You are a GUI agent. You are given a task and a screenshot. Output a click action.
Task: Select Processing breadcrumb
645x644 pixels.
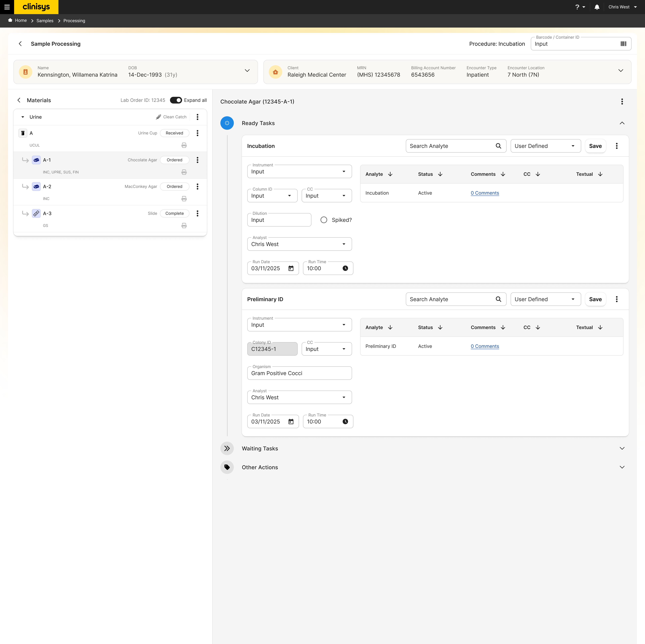coord(74,21)
